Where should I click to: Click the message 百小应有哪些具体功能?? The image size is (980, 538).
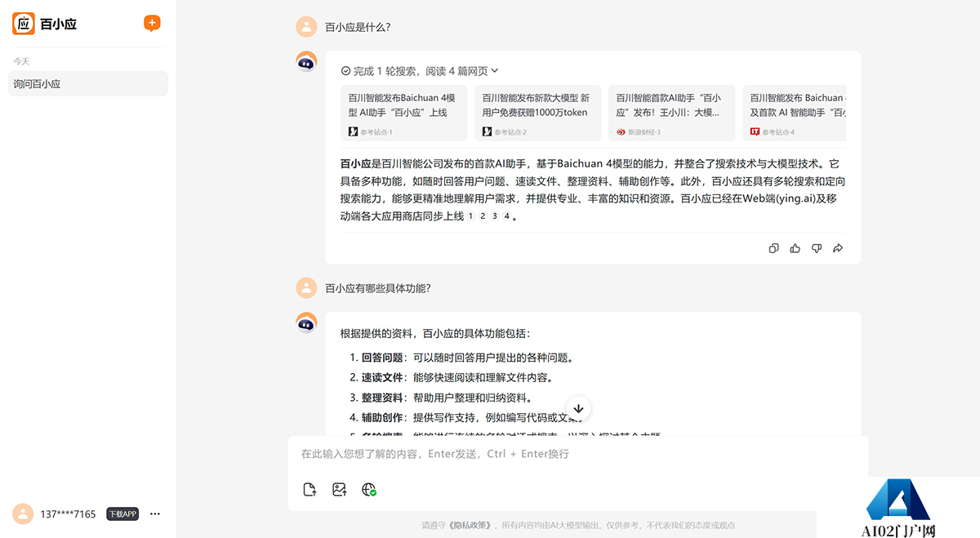(378, 288)
